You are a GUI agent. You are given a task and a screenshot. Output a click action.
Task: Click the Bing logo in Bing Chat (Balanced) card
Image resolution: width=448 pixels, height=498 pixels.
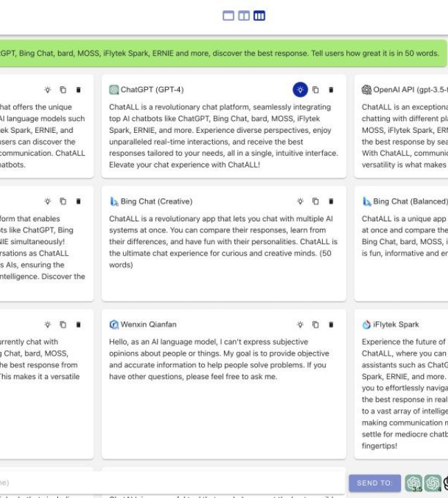coord(366,201)
